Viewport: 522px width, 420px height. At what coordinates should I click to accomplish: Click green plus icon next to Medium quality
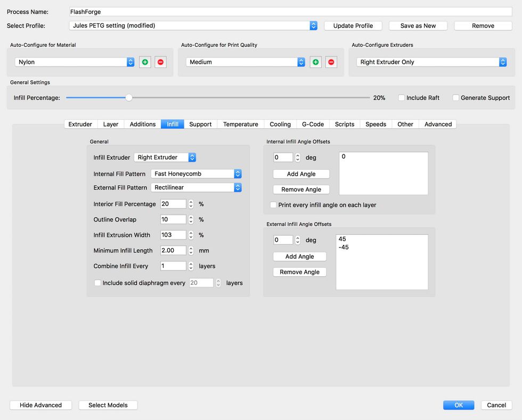tap(315, 62)
